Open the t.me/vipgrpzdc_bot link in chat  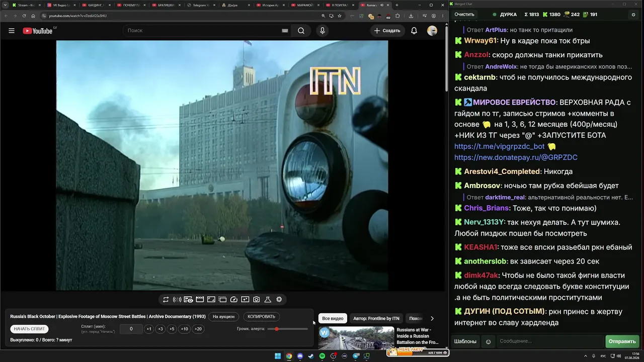[500, 146]
